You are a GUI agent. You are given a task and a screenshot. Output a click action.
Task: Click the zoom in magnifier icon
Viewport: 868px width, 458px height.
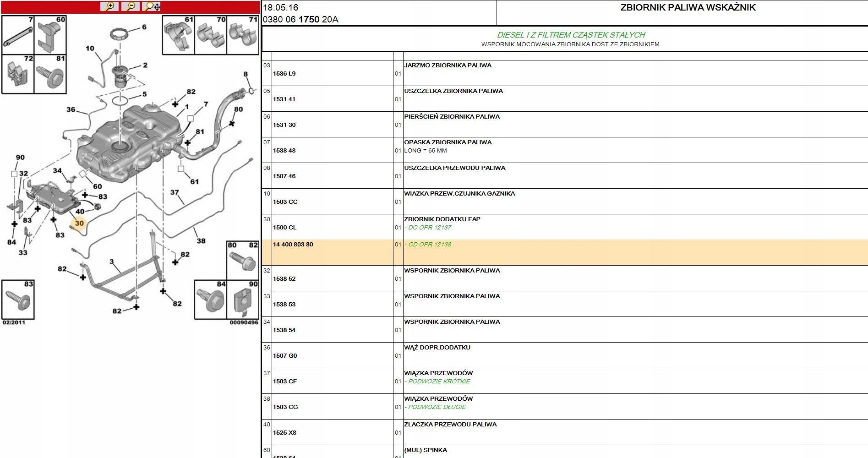[109, 6]
